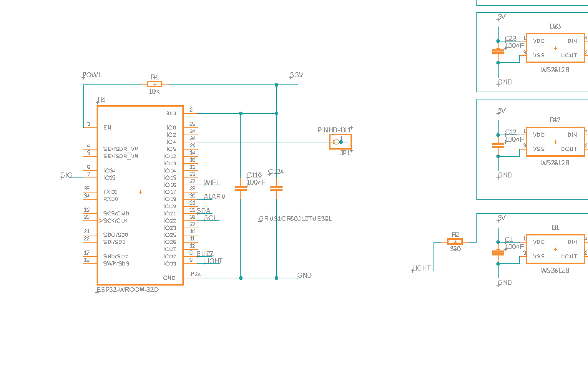Click the U4 designator label
588x385 pixels.
pyautogui.click(x=101, y=100)
